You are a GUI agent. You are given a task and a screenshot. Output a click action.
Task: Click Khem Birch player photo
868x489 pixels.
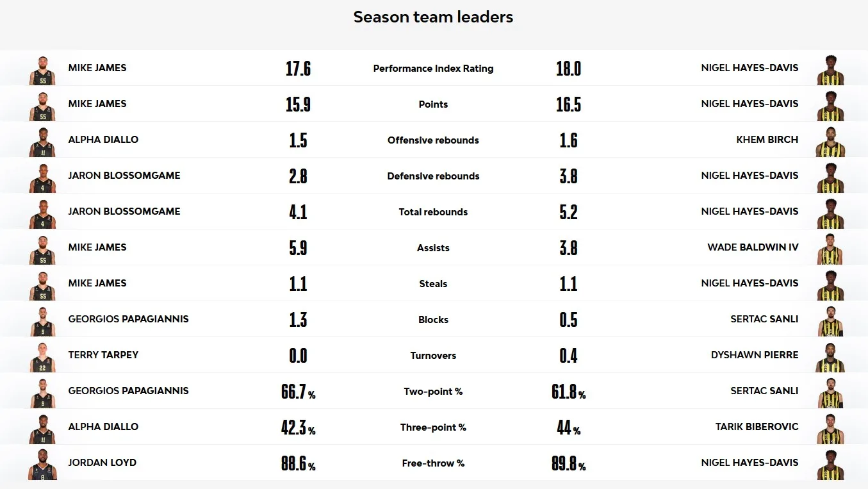pos(830,142)
